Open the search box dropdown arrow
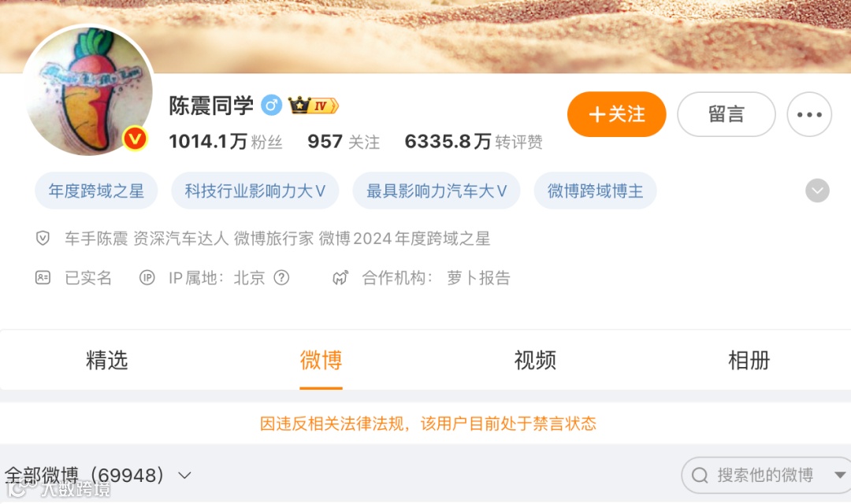851x504 pixels. point(839,475)
